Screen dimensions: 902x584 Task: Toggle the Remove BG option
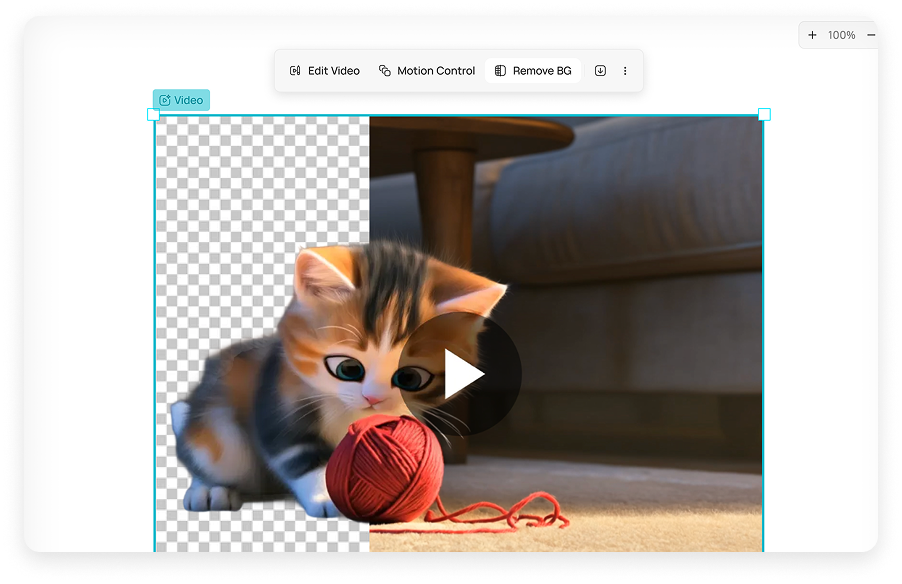(x=533, y=70)
